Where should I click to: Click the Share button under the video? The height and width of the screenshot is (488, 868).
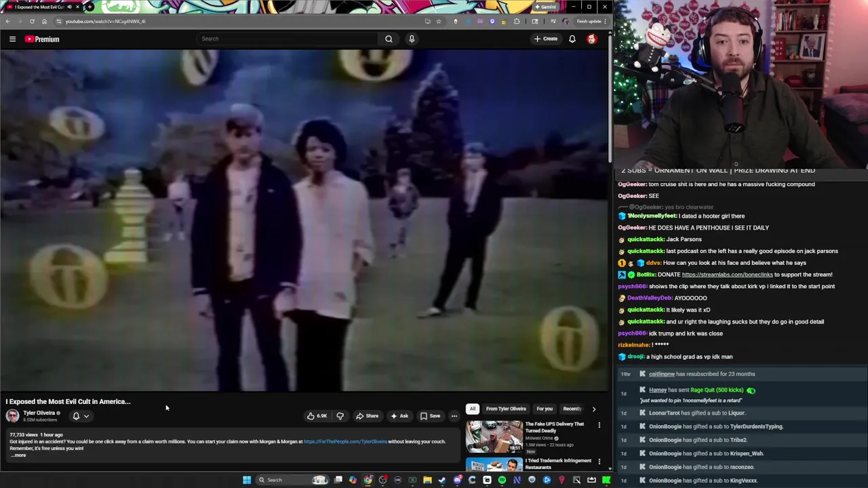tap(367, 415)
